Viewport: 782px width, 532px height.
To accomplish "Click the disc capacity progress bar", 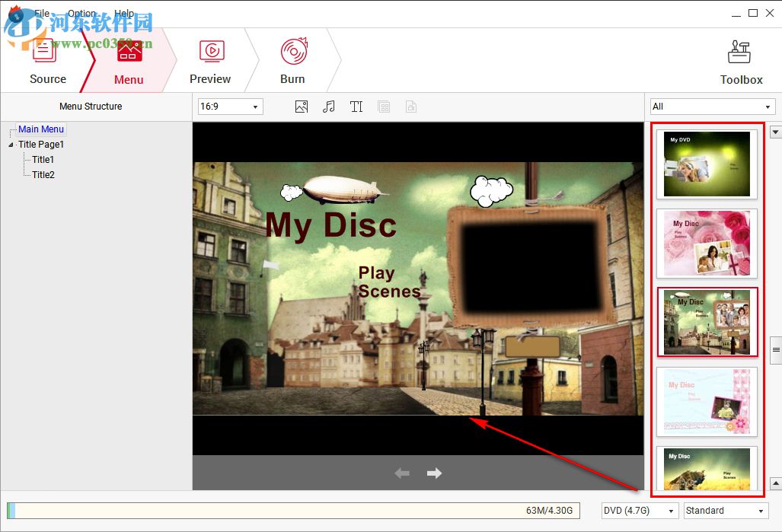I will point(297,510).
